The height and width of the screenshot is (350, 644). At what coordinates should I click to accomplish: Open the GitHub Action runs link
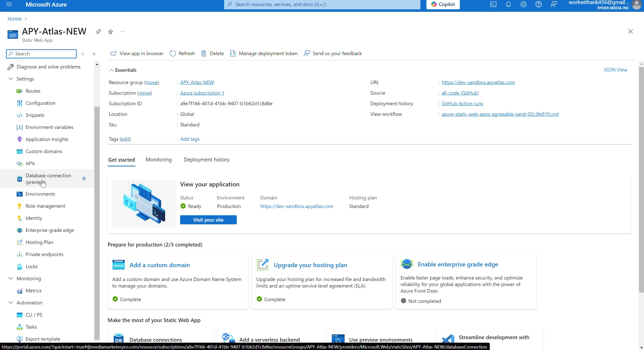[x=462, y=103]
